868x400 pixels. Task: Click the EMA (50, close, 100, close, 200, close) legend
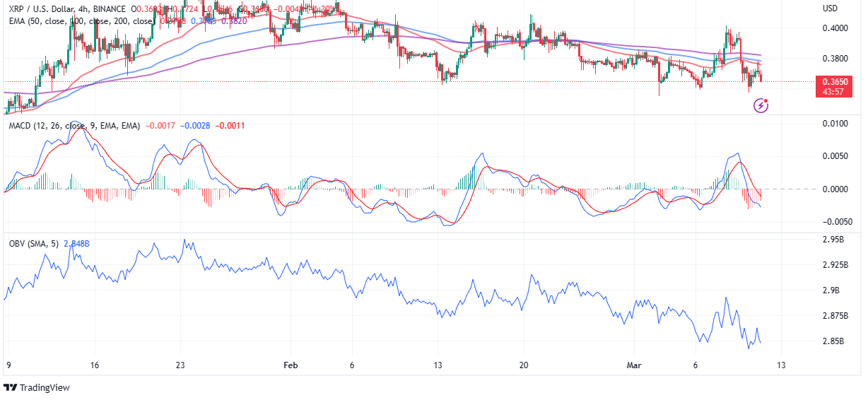81,21
